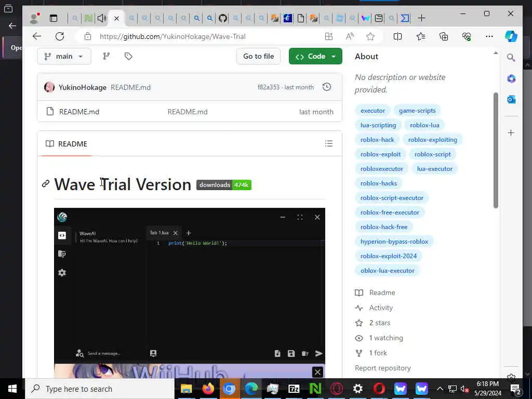Expand the main branch dropdown
The image size is (532, 399).
[64, 56]
